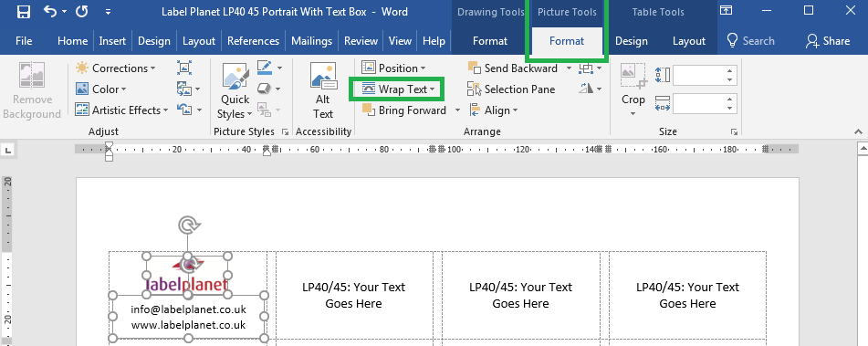Switch to the Mailings tab
868x346 pixels.
[311, 41]
